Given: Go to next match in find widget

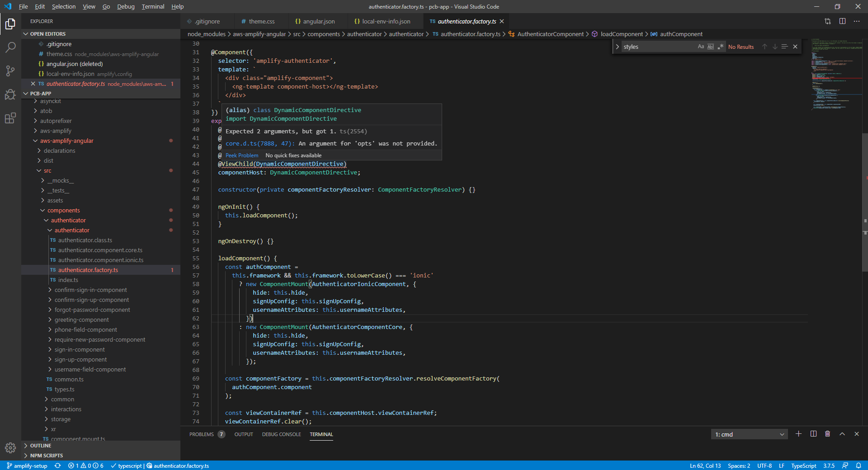Looking at the screenshot, I should click(x=775, y=47).
